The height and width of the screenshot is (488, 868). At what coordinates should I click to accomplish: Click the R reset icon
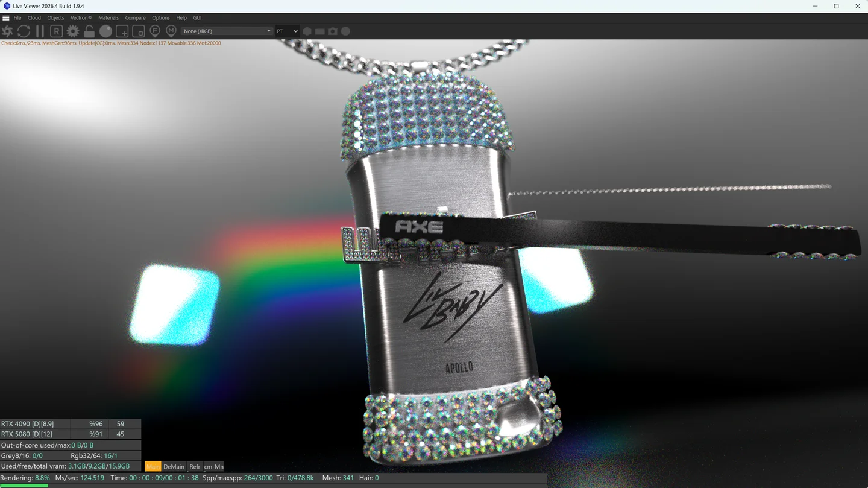point(56,31)
